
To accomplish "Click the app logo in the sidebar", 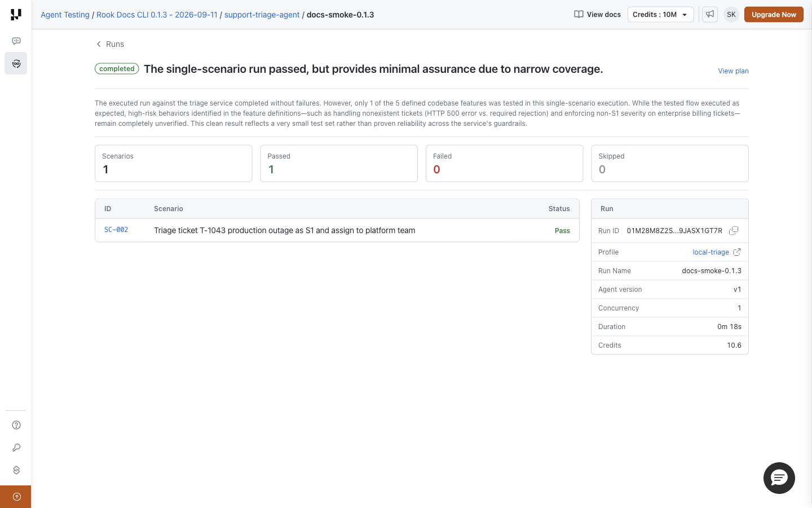I will (16, 15).
